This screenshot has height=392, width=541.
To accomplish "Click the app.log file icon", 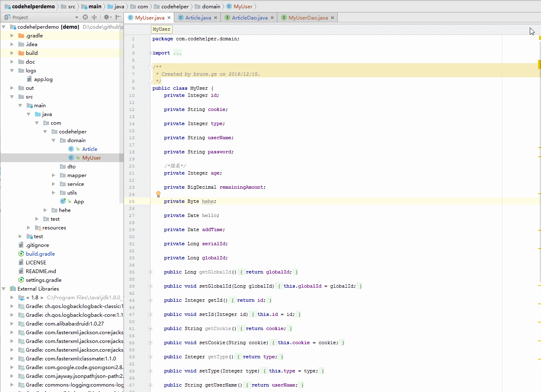I will [x=30, y=79].
